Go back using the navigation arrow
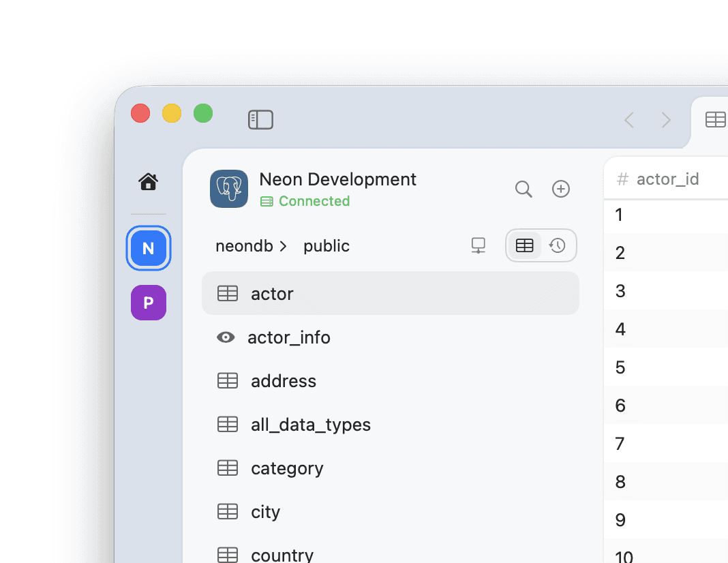The image size is (728, 563). point(628,119)
